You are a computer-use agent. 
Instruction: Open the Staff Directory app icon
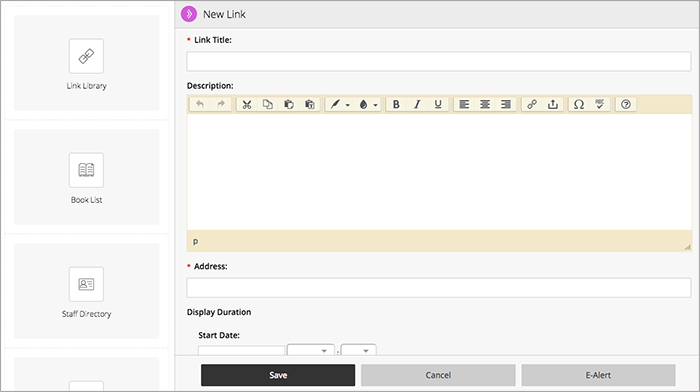coord(86,284)
